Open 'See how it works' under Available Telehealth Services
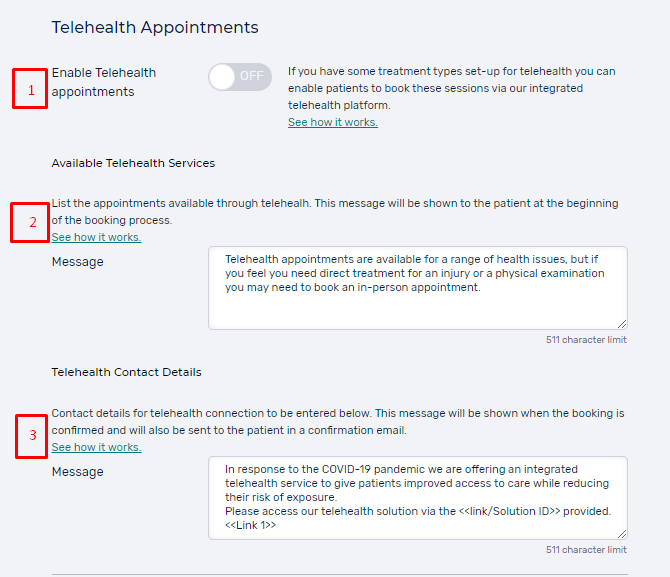The height and width of the screenshot is (577, 670). [x=96, y=237]
